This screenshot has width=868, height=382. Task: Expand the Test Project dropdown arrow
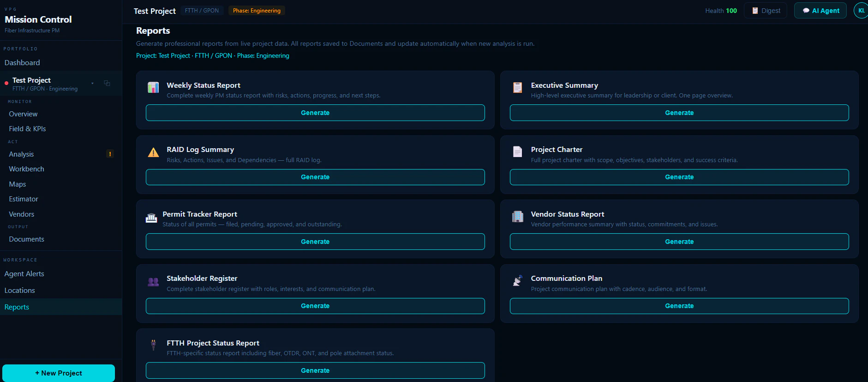click(x=93, y=83)
